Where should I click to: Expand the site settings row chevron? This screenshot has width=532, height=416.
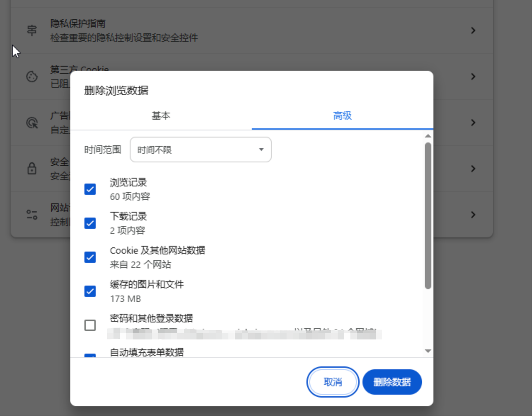[x=473, y=215]
